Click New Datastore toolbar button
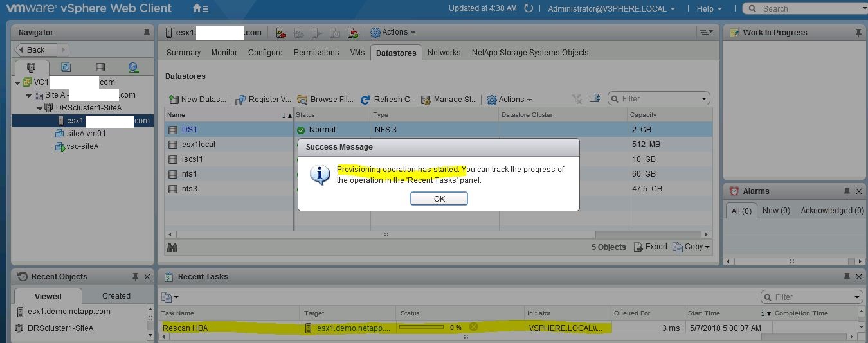Image resolution: width=868 pixels, height=343 pixels. tap(197, 99)
